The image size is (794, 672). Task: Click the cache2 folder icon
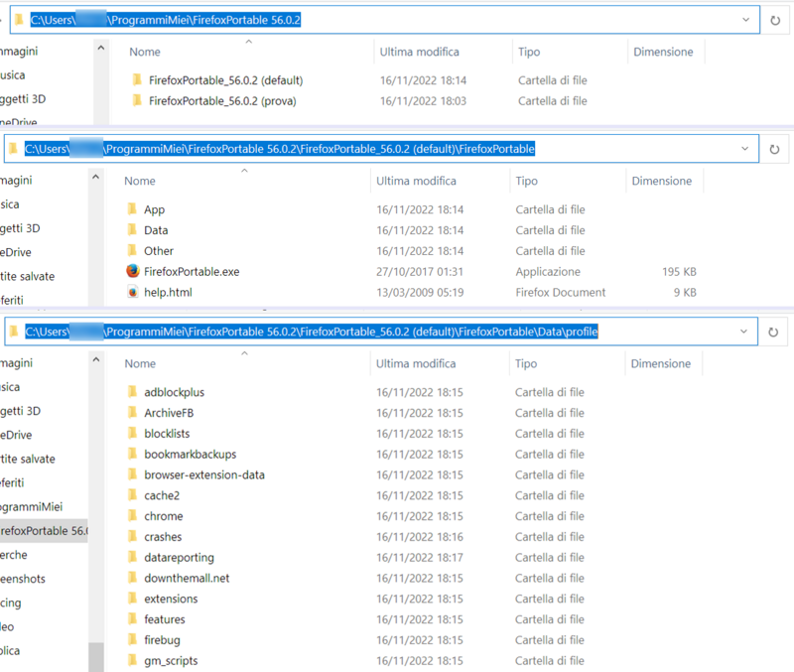[133, 494]
